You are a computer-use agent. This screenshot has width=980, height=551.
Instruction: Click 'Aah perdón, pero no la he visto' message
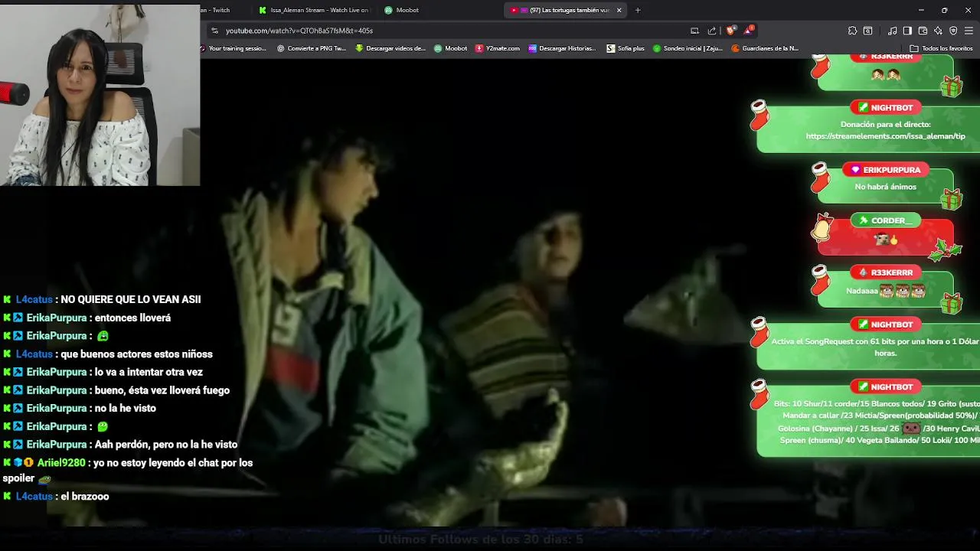click(166, 445)
